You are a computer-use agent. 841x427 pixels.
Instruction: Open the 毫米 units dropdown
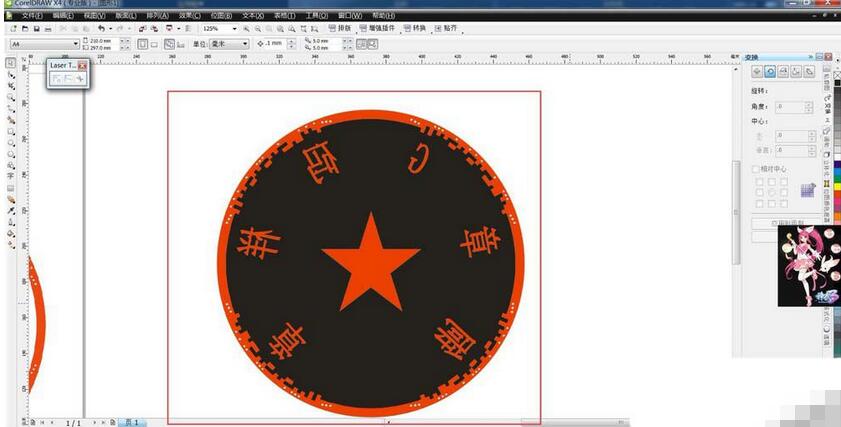[x=247, y=44]
